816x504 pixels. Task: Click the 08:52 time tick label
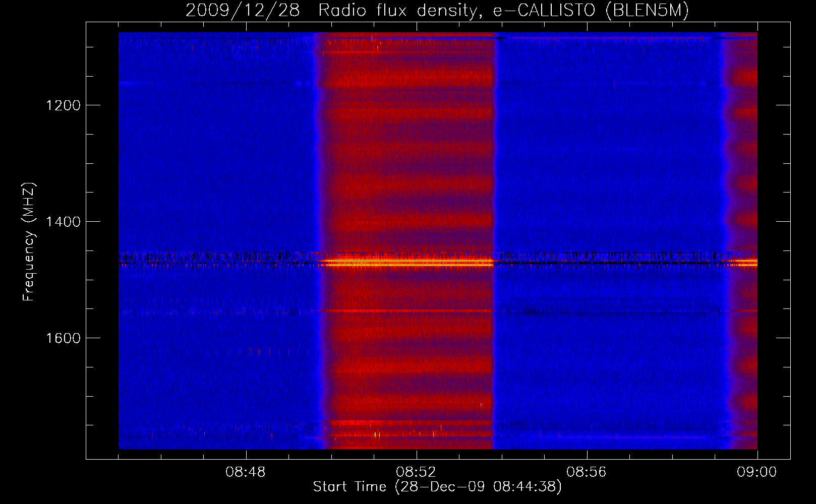[416, 472]
